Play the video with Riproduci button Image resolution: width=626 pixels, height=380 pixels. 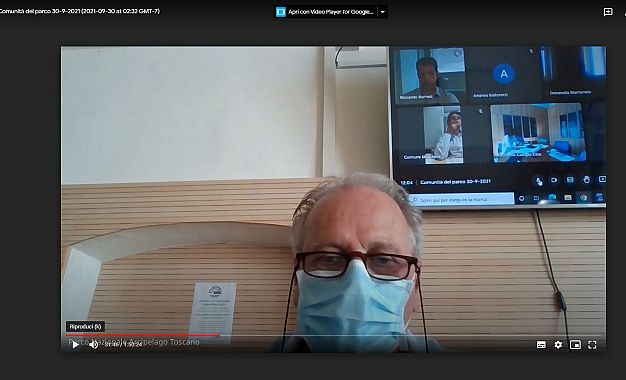[x=75, y=344]
